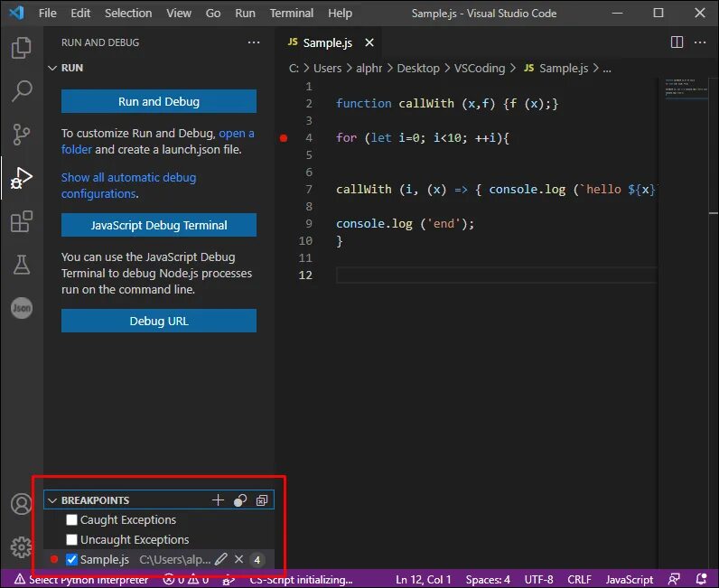Open the Terminal menu
Image resolution: width=719 pixels, height=588 pixels.
292,13
